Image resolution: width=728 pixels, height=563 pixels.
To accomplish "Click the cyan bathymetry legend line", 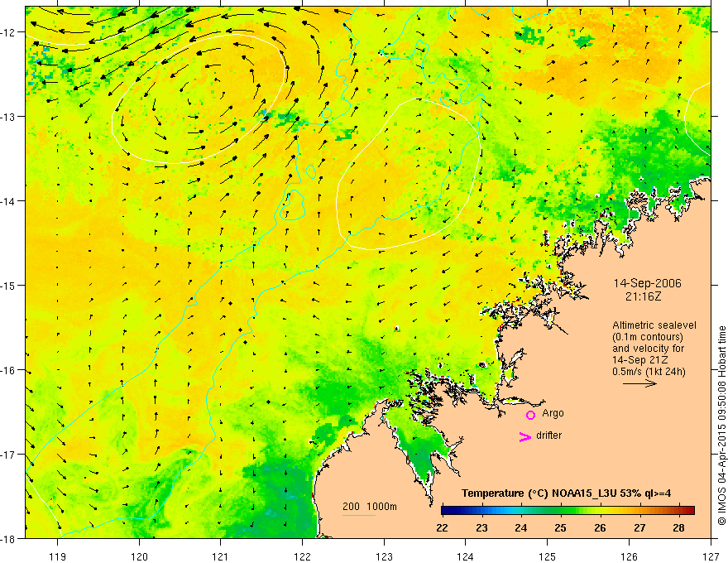I will [x=359, y=515].
